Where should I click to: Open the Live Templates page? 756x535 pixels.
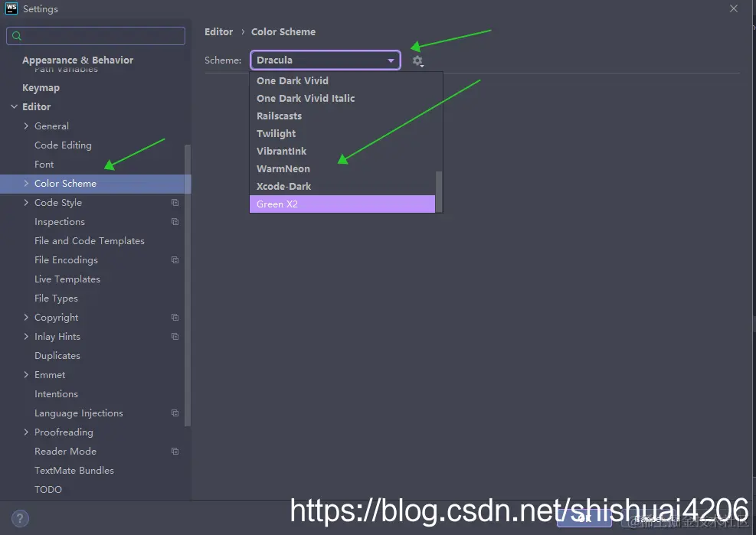click(x=67, y=279)
